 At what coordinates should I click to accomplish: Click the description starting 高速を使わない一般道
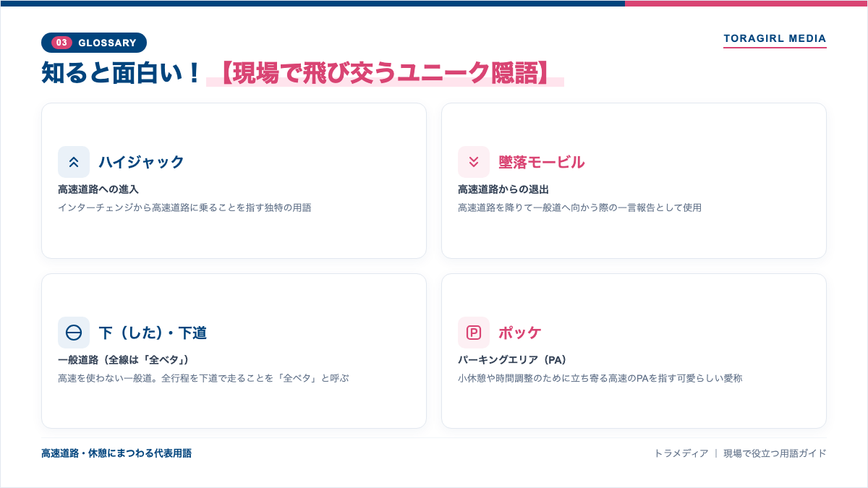click(203, 378)
